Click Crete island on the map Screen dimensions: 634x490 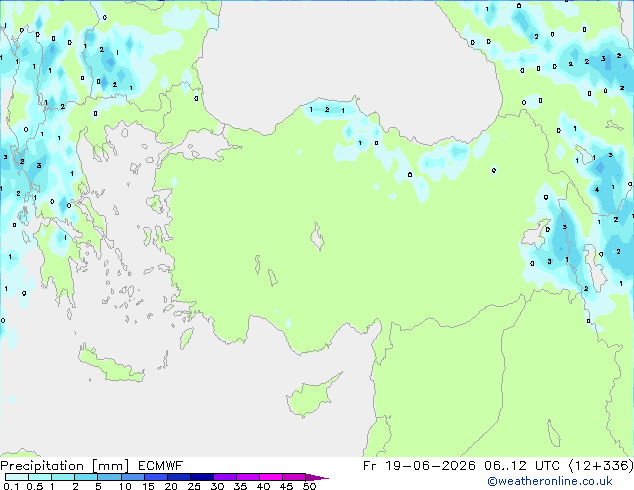coord(111,364)
